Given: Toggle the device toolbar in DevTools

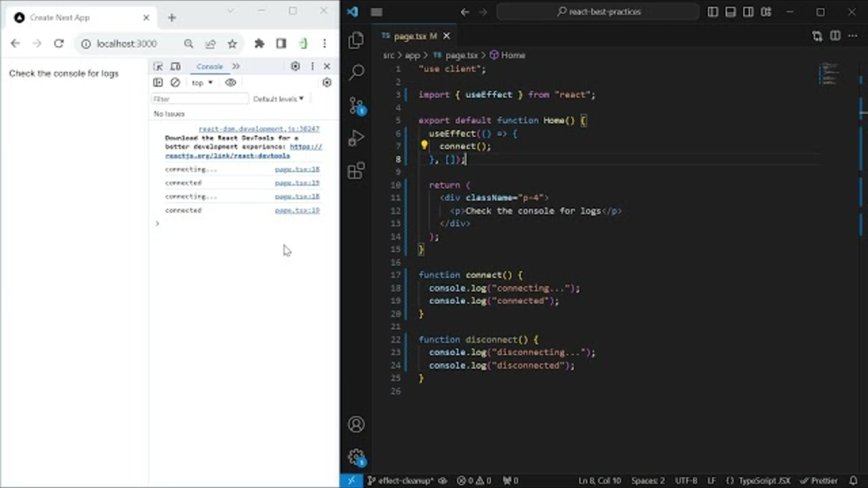Looking at the screenshot, I should click(175, 66).
